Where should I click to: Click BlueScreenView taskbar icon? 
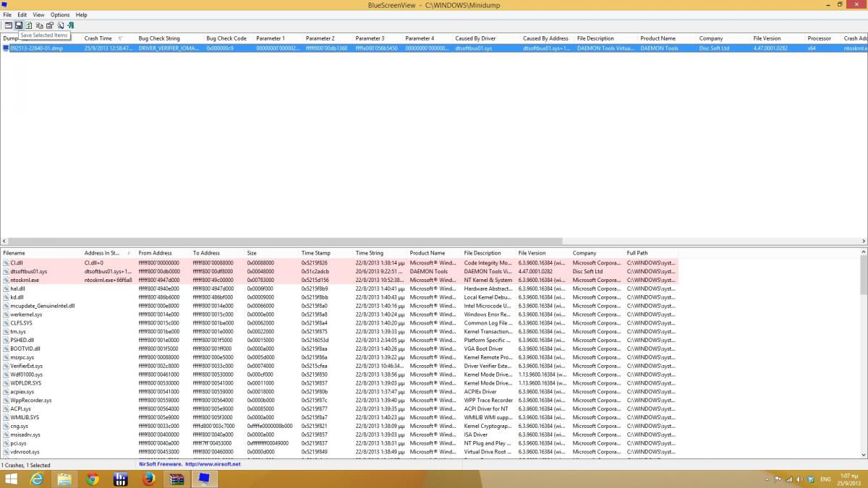pyautogui.click(x=205, y=479)
